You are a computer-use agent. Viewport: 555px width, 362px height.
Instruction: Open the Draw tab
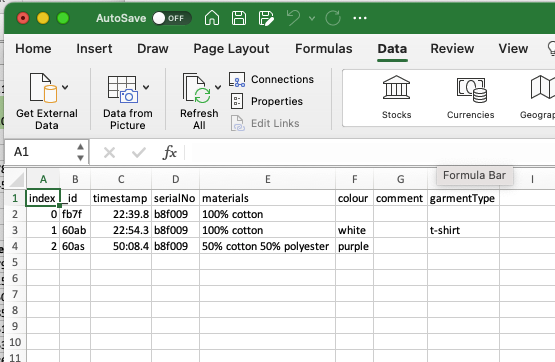pos(153,48)
